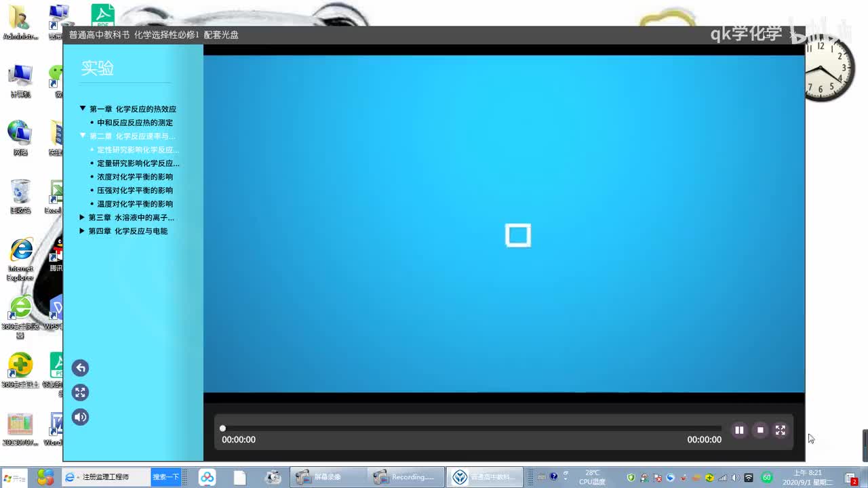Click the green shield tray icon
The width and height of the screenshot is (868, 488).
(631, 477)
